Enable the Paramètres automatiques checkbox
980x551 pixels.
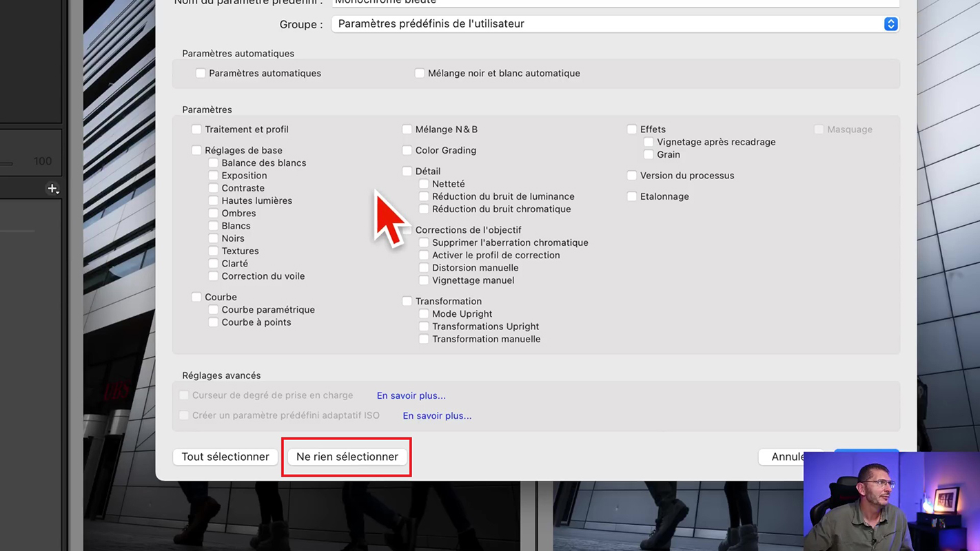[201, 73]
